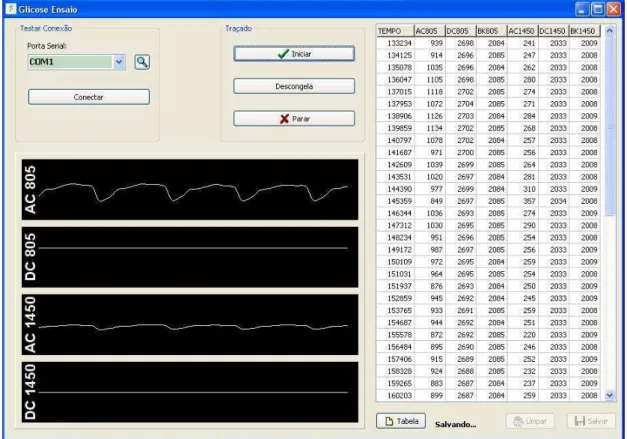Start tracing with the Iniciar button
Image resolution: width=627 pixels, height=439 pixels.
click(x=294, y=54)
